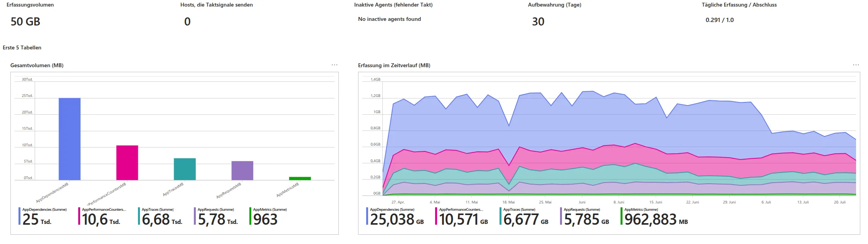Viewport: 868px width, 244px height.
Task: Open the Gesamtvolumen chart more options menu
Action: pos(334,65)
